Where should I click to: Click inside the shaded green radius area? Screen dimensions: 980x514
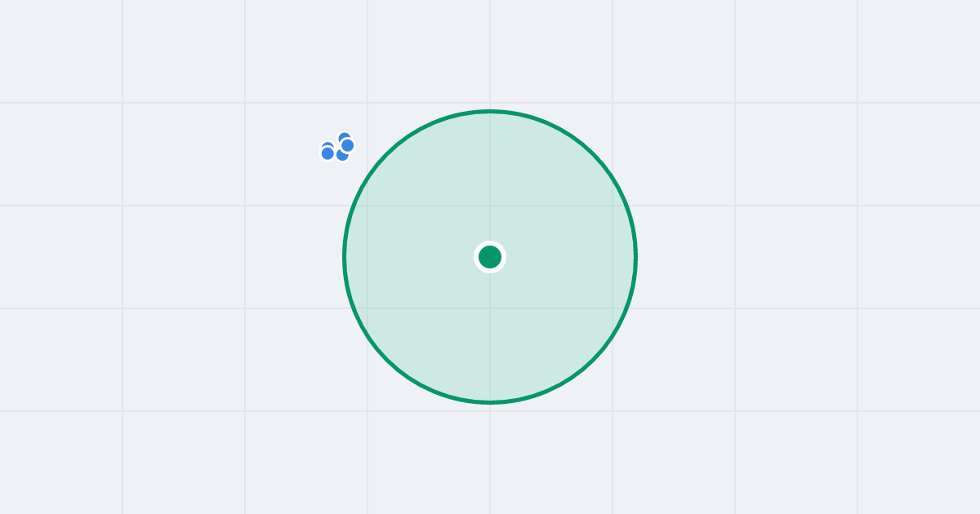click(555, 326)
